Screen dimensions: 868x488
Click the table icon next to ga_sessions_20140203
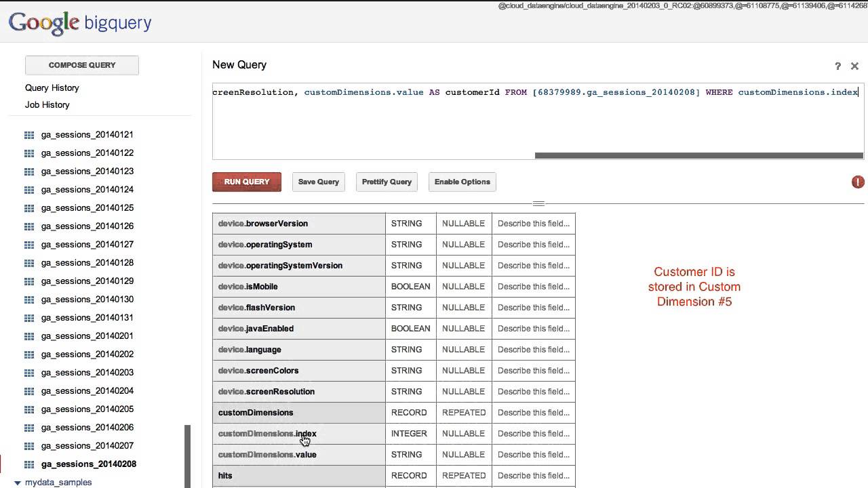click(29, 373)
